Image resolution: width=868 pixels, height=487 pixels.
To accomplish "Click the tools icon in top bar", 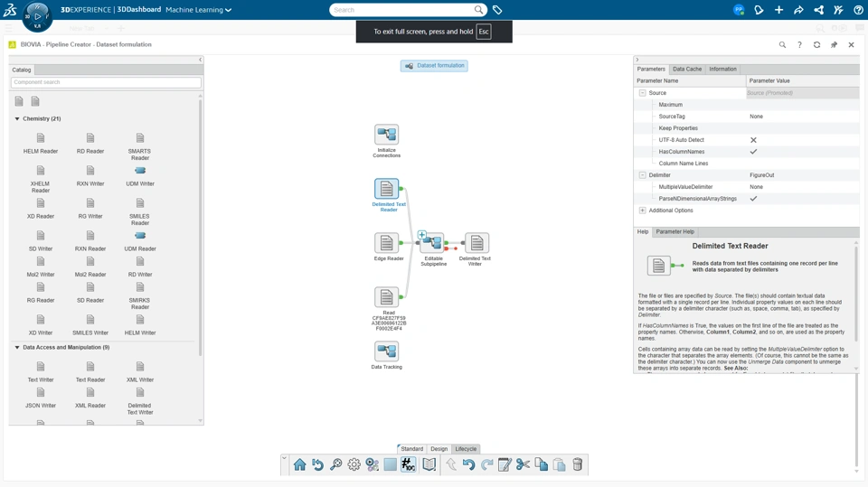I will coord(838,10).
